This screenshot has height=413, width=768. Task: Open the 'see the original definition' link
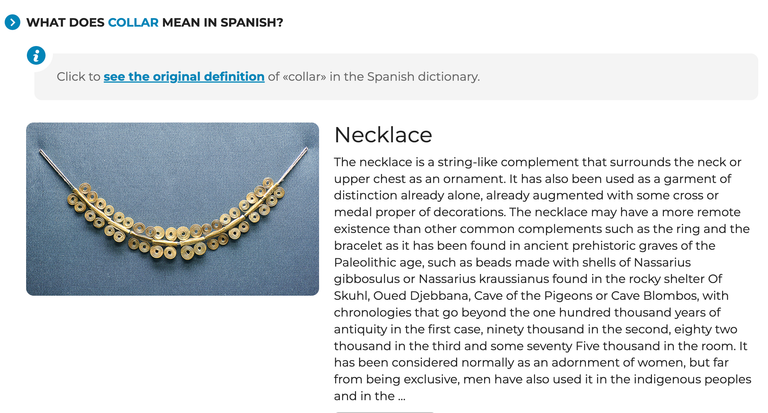pyautogui.click(x=184, y=76)
